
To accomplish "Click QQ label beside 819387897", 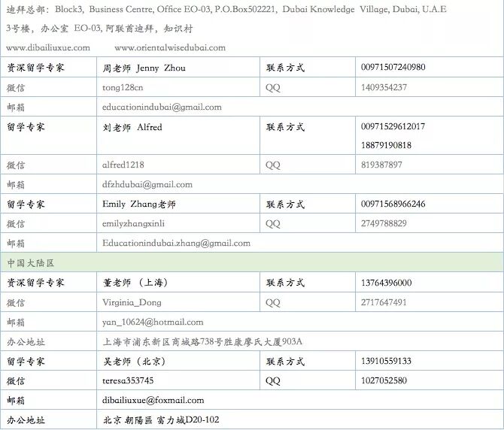I will coord(273,165).
